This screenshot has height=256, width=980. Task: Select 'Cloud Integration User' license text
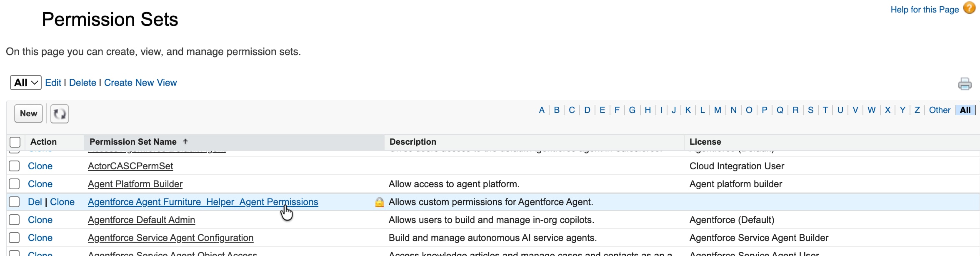pyautogui.click(x=737, y=166)
